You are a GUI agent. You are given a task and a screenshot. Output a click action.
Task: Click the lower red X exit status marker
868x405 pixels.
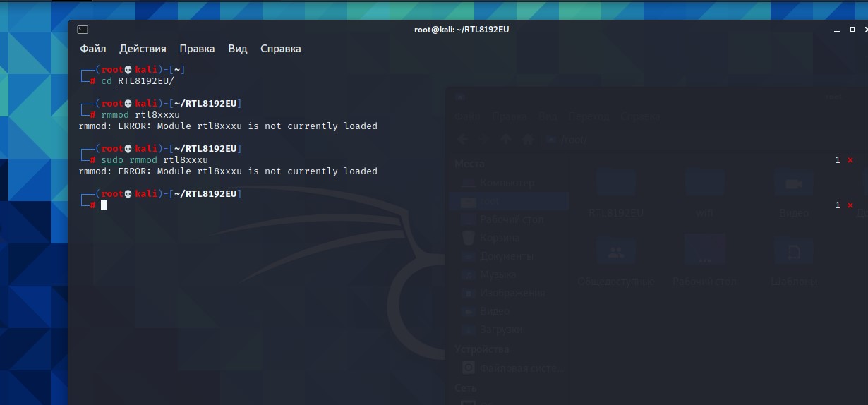pos(850,205)
